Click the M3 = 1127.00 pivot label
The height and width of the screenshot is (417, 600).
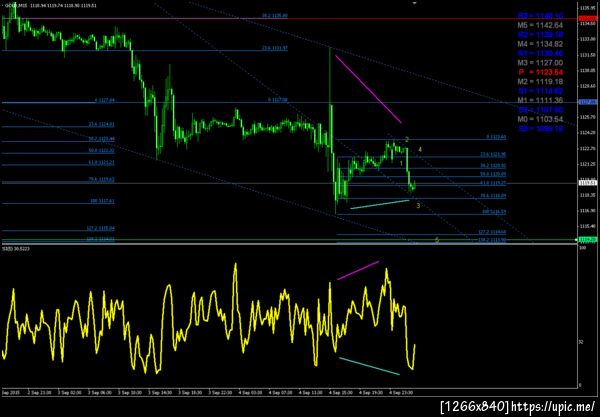tap(540, 63)
